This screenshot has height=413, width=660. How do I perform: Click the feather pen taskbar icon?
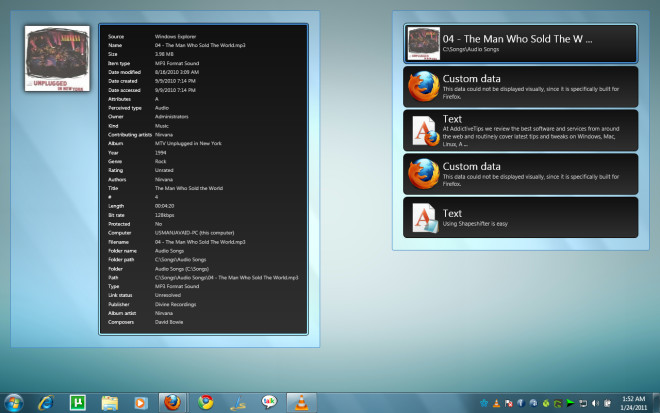pyautogui.click(x=238, y=403)
